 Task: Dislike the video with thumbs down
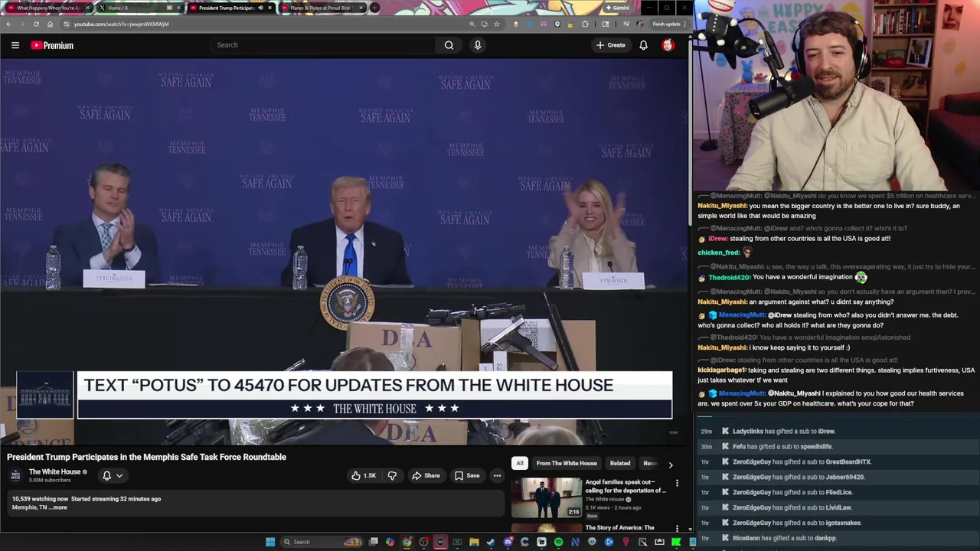click(392, 476)
